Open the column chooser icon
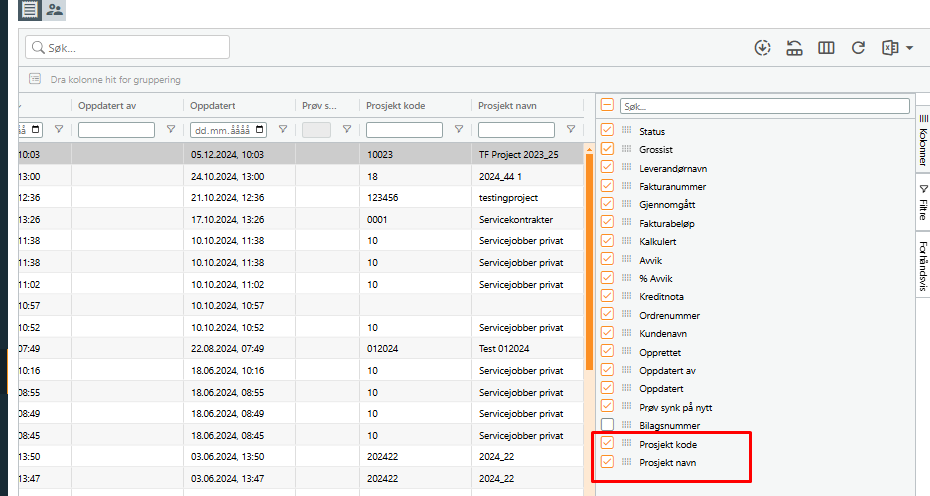Image resolution: width=930 pixels, height=496 pixels. click(x=826, y=47)
